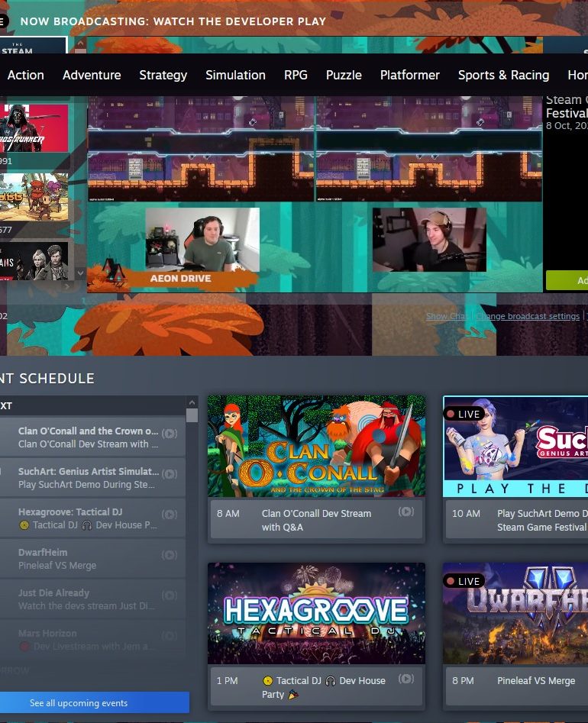Select 'Mars Horizon' schedule row
Viewport: 588px width, 723px height.
92,640
